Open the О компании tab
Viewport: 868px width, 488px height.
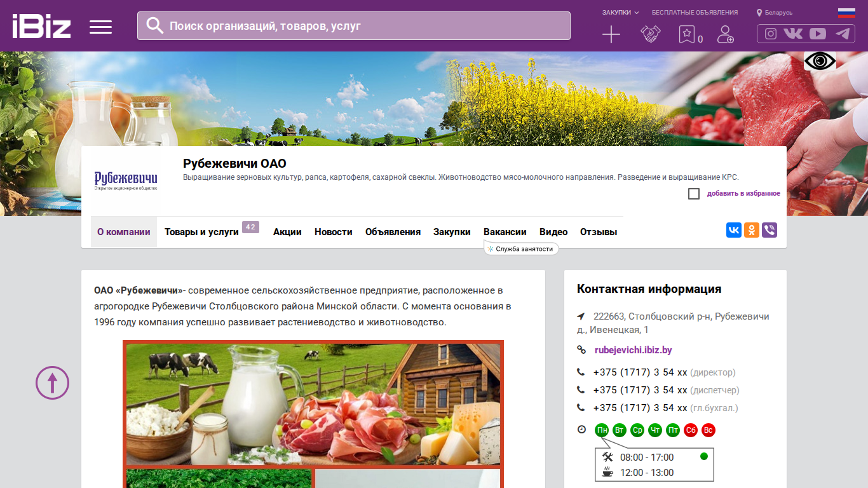(124, 232)
